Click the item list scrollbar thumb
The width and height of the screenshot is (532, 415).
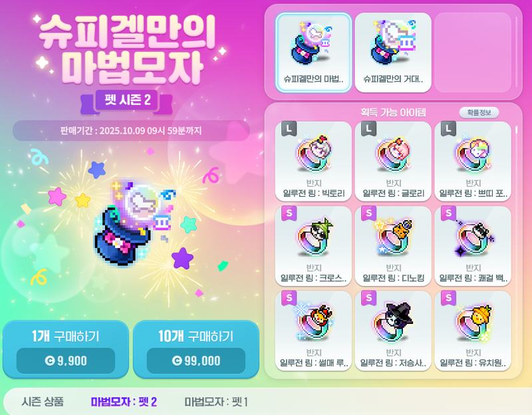pyautogui.click(x=517, y=130)
